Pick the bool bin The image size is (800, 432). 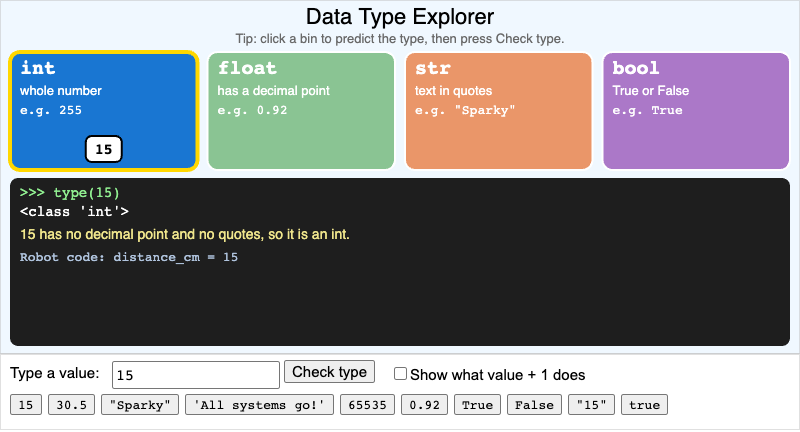tap(696, 111)
